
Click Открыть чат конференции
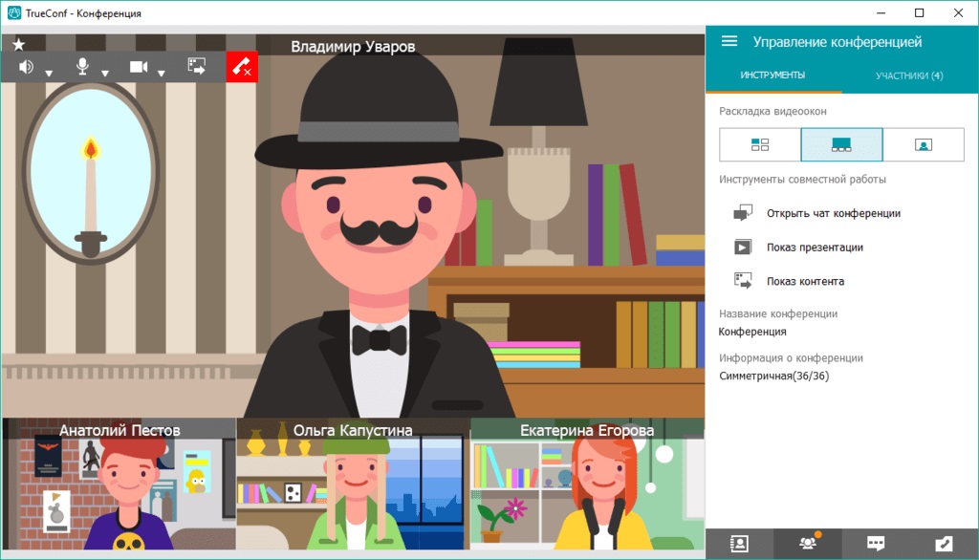[x=833, y=213]
